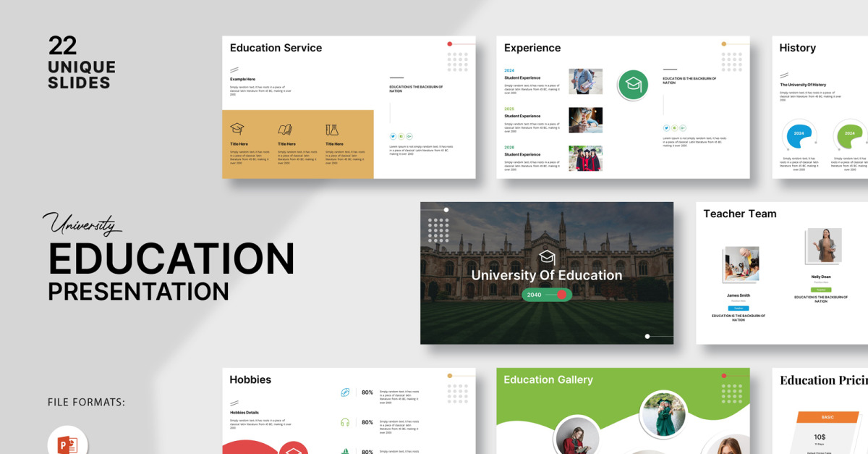Viewport: 868px width, 454px height.
Task: Select the Education Gallery slide title
Action: pyautogui.click(x=548, y=379)
